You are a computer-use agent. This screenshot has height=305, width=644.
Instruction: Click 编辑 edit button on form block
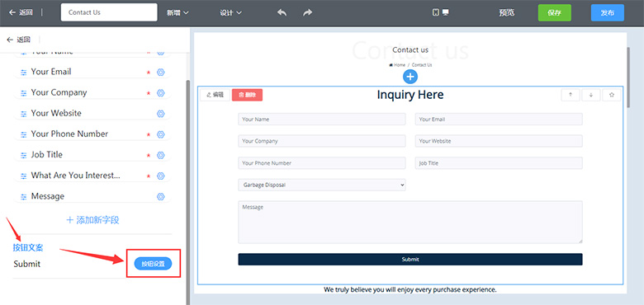click(x=215, y=95)
